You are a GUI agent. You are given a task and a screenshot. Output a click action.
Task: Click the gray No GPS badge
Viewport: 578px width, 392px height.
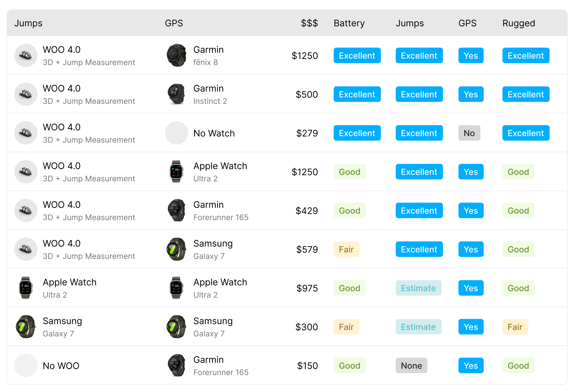(469, 133)
